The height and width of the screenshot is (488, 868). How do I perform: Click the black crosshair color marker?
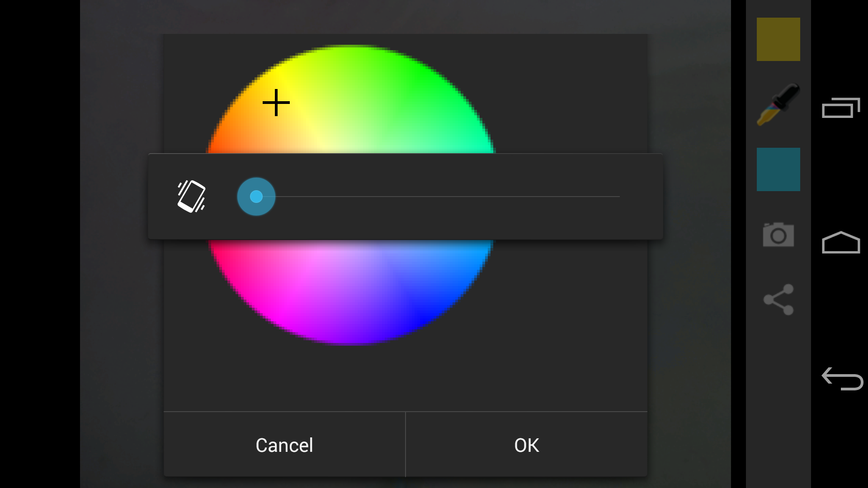276,103
